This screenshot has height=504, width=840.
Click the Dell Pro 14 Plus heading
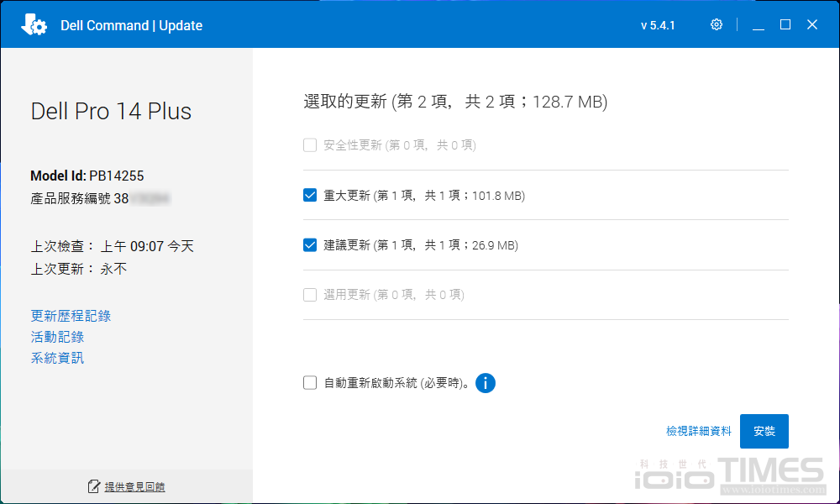pos(111,112)
